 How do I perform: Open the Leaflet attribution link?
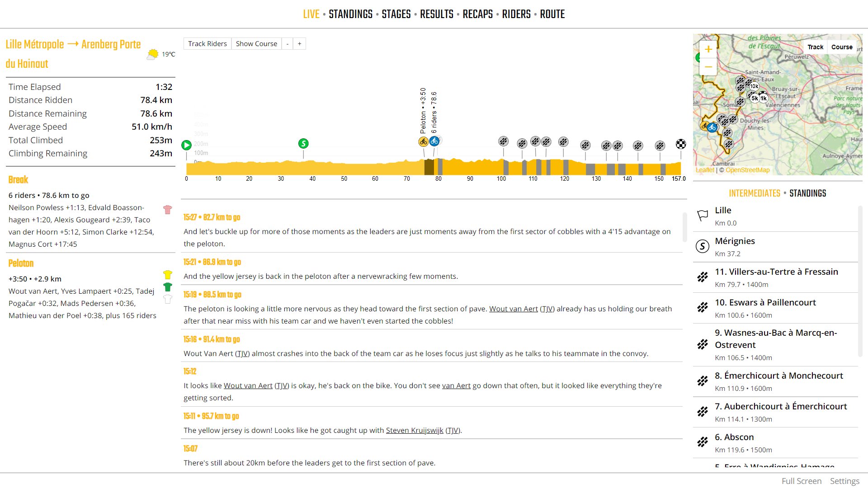[x=705, y=170]
